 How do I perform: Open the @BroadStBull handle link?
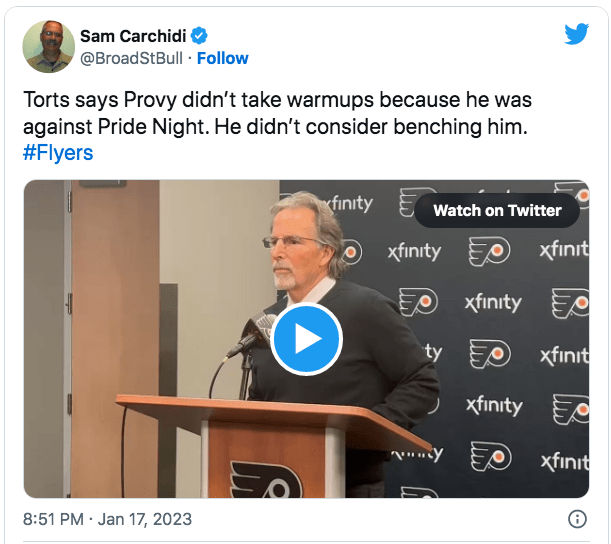131,58
